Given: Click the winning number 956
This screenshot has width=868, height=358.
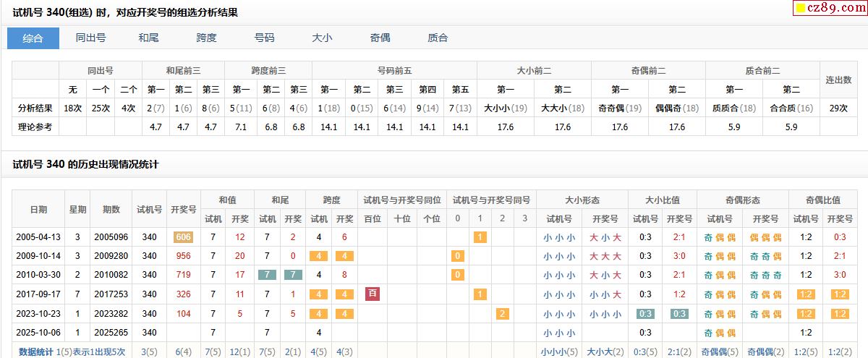Looking at the screenshot, I should (x=183, y=256).
